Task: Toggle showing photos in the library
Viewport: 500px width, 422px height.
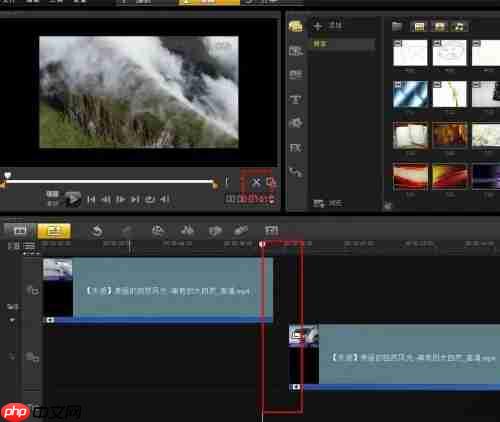Action: [x=439, y=26]
